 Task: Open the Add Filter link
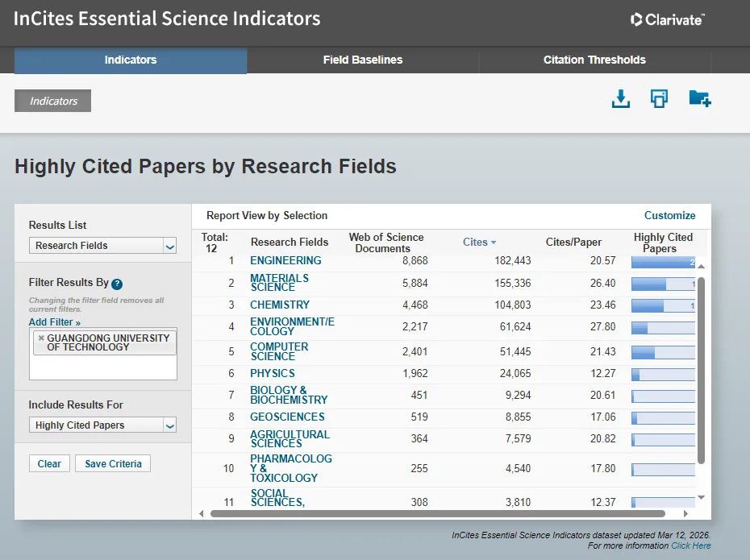[x=55, y=322]
